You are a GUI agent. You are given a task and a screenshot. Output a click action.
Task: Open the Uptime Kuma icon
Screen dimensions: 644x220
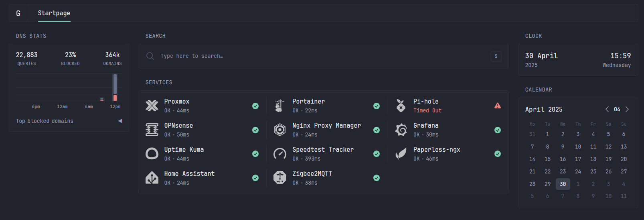tap(152, 154)
